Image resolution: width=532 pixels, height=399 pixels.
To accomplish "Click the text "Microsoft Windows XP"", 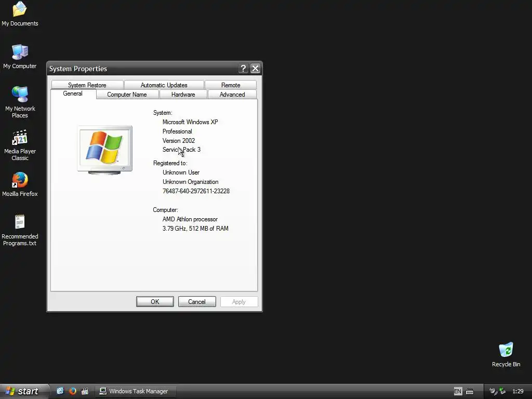I will [190, 122].
